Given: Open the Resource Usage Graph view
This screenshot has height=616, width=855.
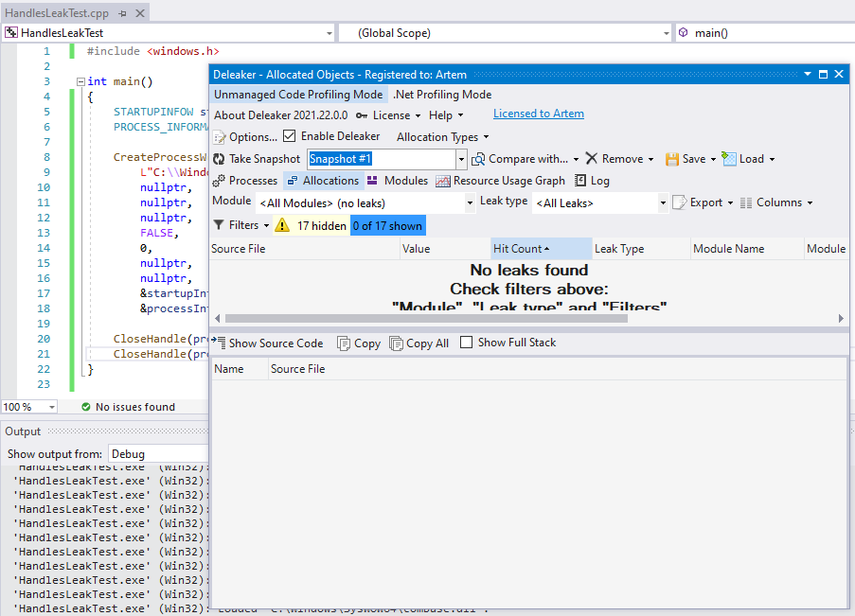Looking at the screenshot, I should (x=500, y=181).
